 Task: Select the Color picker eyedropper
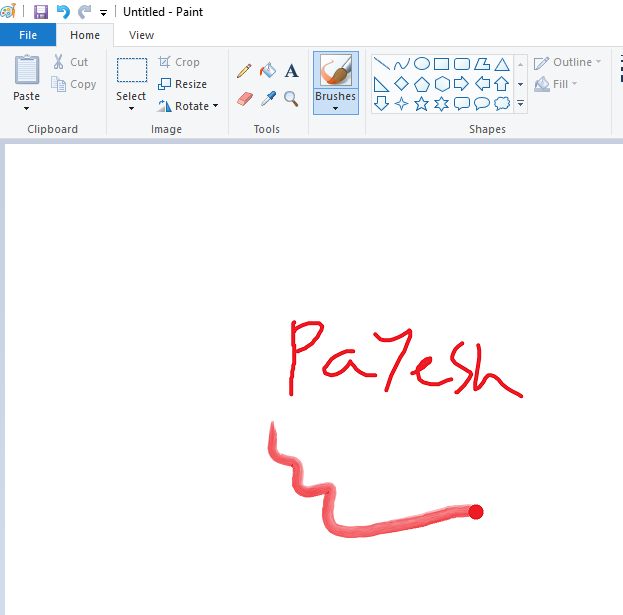coord(267,98)
